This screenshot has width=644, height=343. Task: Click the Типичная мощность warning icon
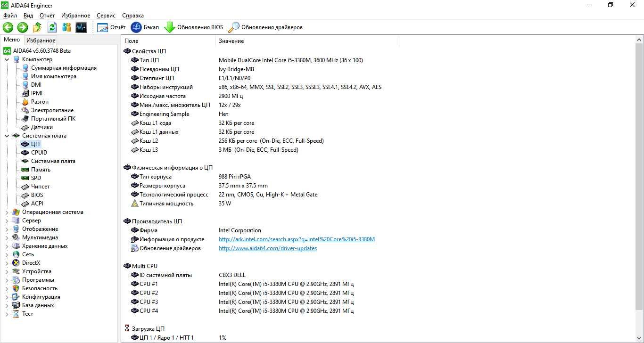click(x=135, y=204)
